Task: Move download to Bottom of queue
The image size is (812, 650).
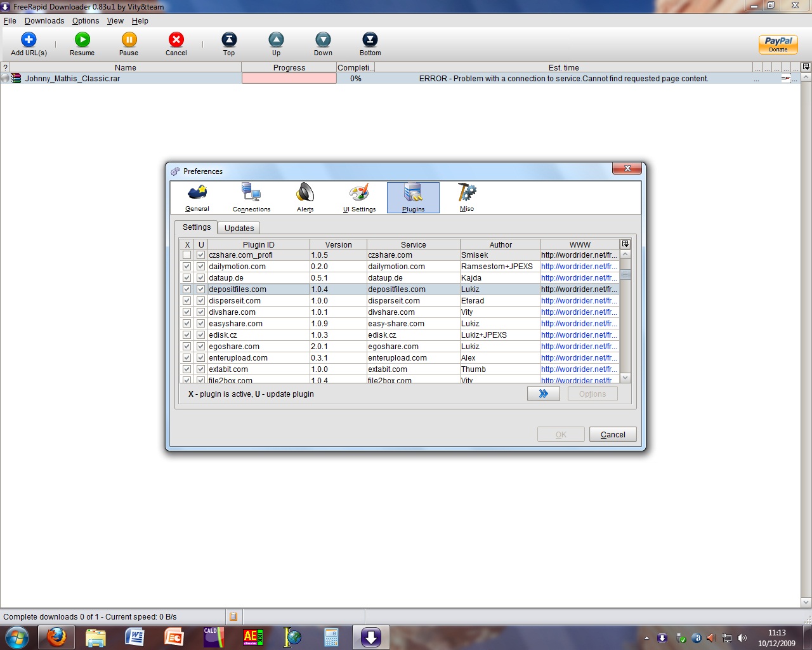Action: (370, 40)
